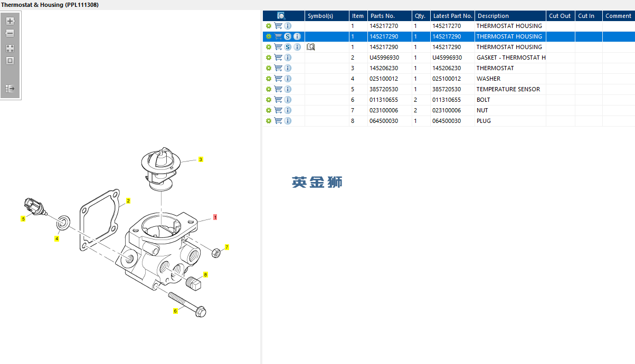This screenshot has height=364, width=635.
Task: Click the Cut Out column header
Action: point(561,16)
